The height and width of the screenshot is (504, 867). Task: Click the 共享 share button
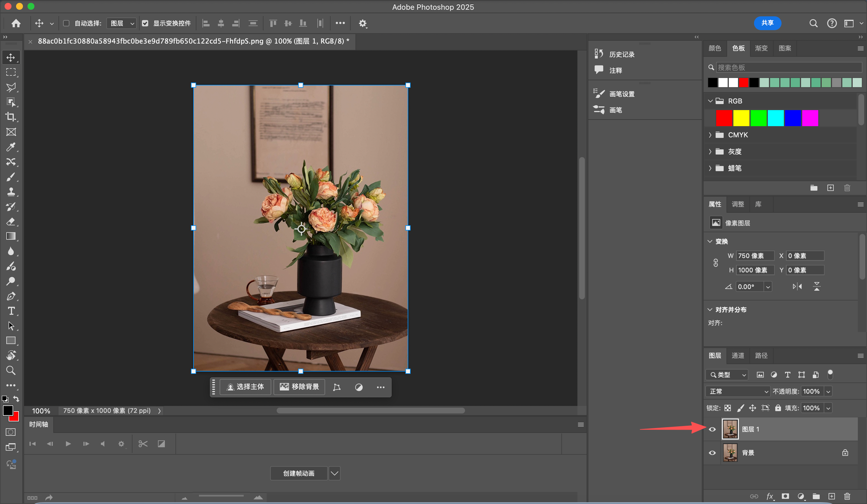767,23
